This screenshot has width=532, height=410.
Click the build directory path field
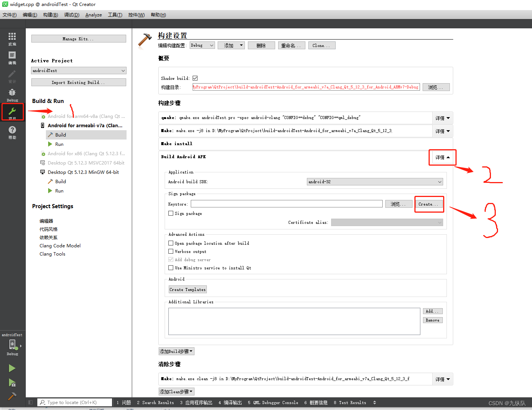pos(306,87)
